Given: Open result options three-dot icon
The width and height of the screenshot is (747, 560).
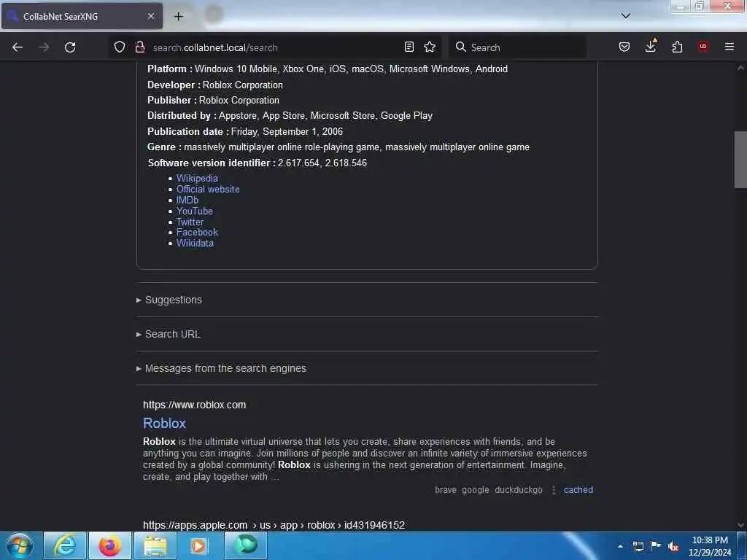Looking at the screenshot, I should pyautogui.click(x=554, y=490).
